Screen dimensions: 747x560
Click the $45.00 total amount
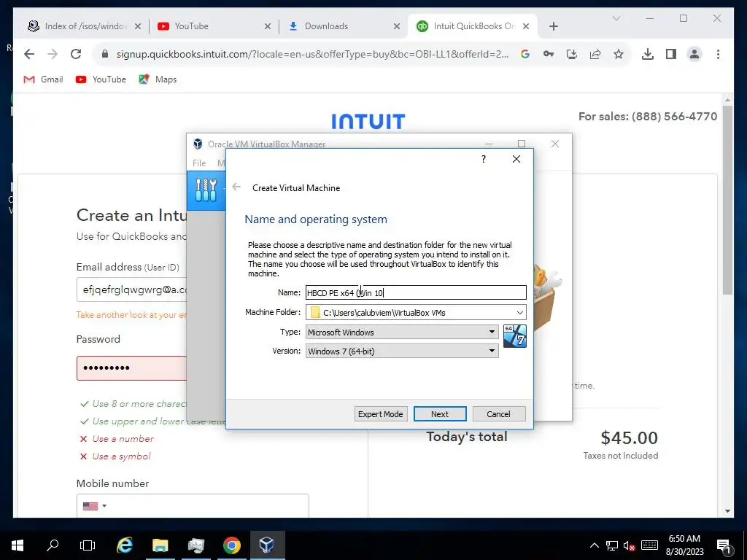[629, 437]
